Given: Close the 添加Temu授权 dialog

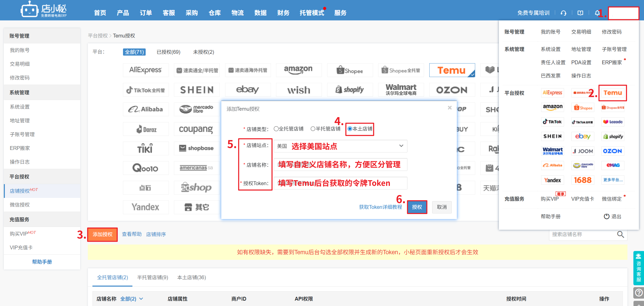Looking at the screenshot, I should click(x=449, y=108).
